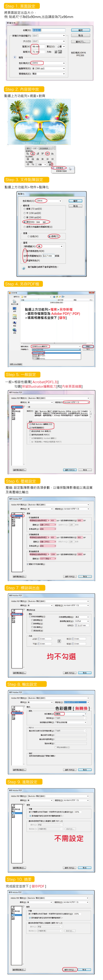Select 輸出 category in Step 8 list
Image resolution: width=103 pixels, height=980 pixels.
(x=17, y=713)
